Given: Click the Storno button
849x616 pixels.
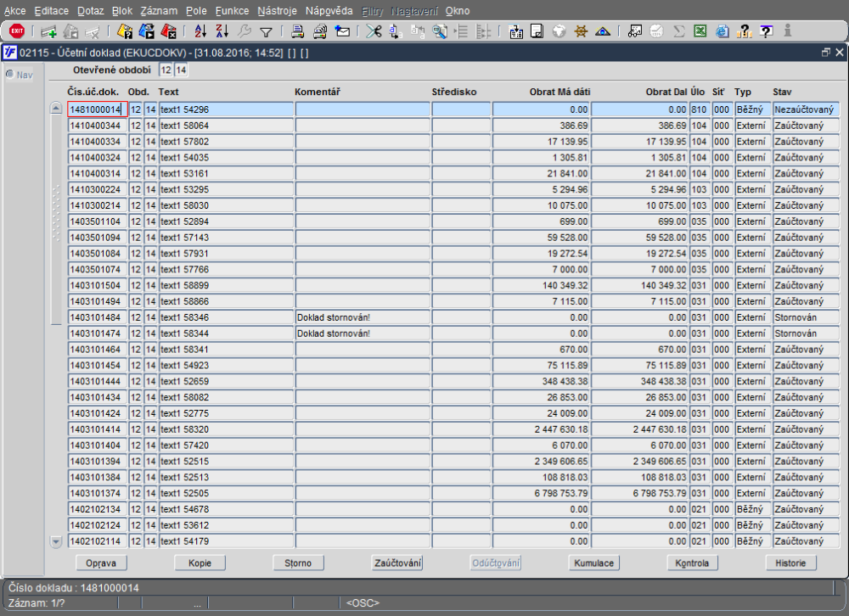Looking at the screenshot, I should pyautogui.click(x=298, y=563).
